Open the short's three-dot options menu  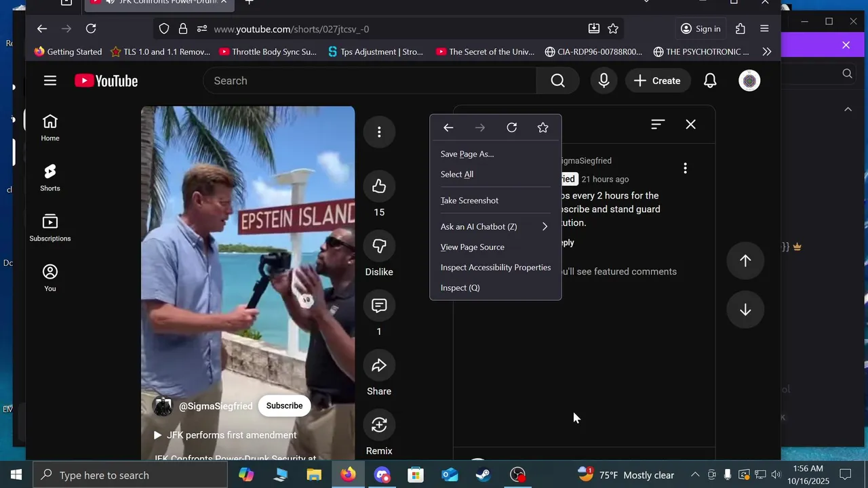click(x=379, y=132)
